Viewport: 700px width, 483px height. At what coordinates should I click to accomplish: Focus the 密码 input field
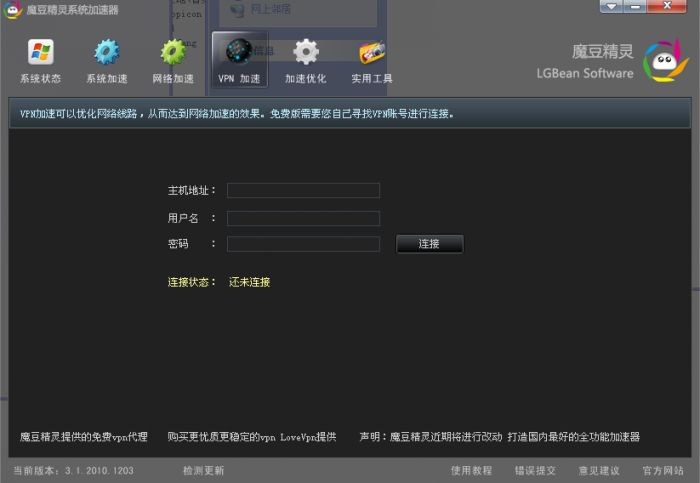point(304,244)
